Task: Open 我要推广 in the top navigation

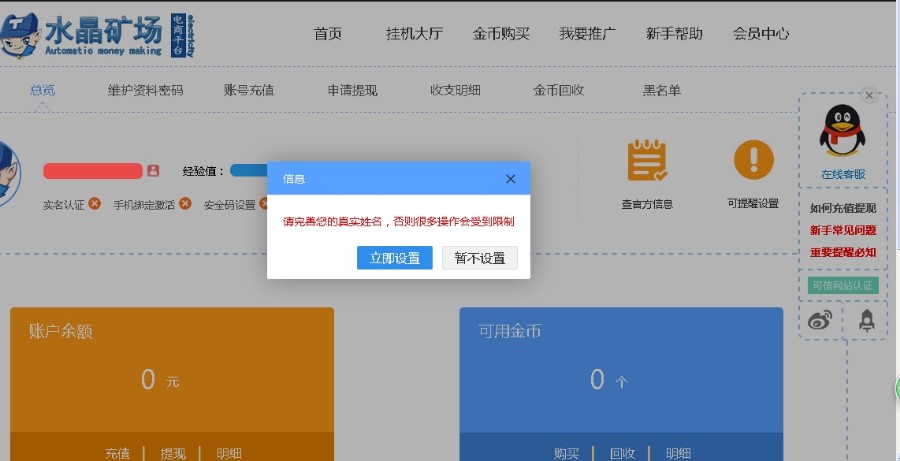Action: coord(588,34)
